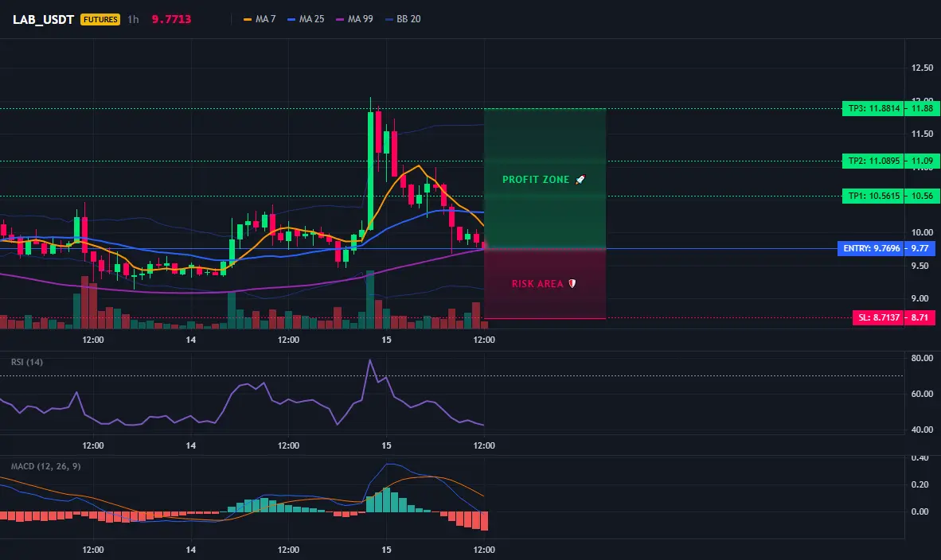Click the 8.71 stop-loss axis tag
The height and width of the screenshot is (560, 941).
coord(920,317)
